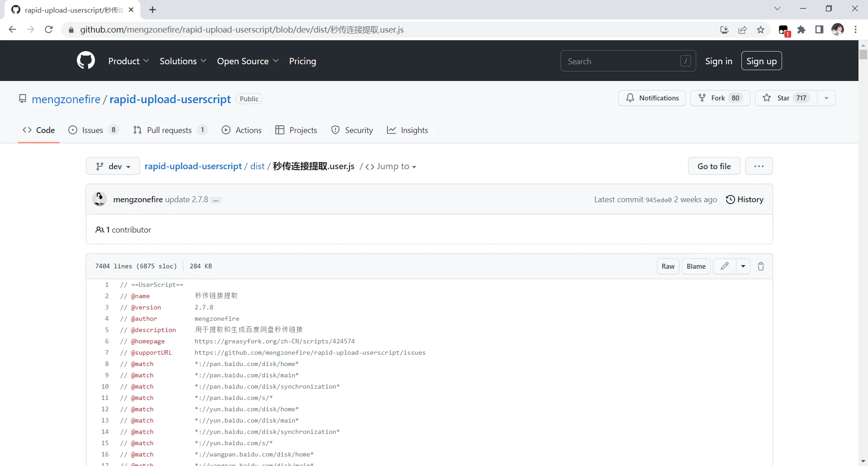
Task: Click the Sign in link
Action: (718, 61)
